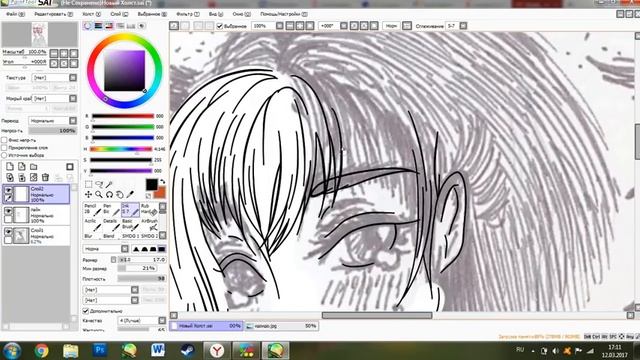
Task: Show the HSV slider panel icon
Action: click(109, 26)
